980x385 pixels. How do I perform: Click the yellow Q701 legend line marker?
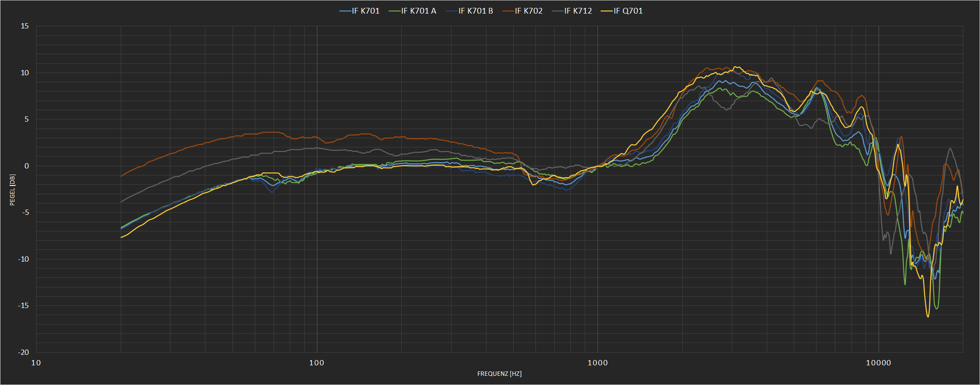click(607, 11)
